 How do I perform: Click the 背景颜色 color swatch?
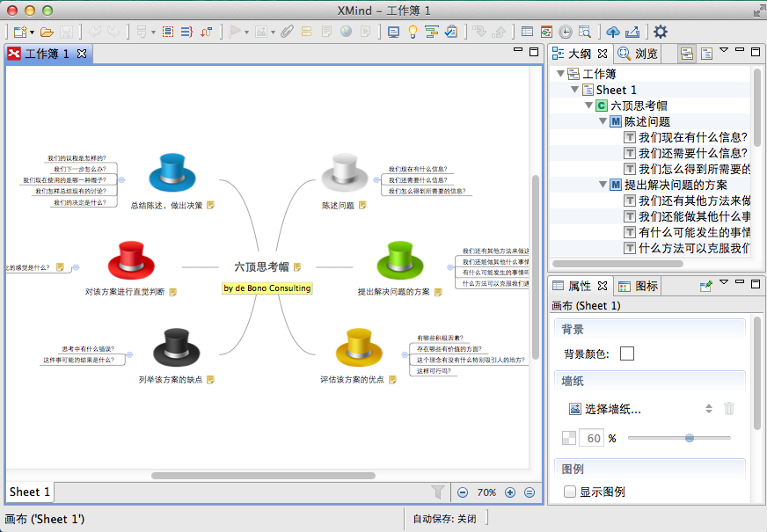(x=627, y=353)
